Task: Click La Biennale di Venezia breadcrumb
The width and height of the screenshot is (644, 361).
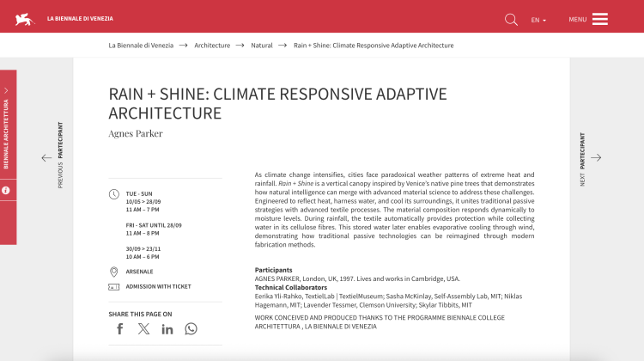Action: click(141, 45)
